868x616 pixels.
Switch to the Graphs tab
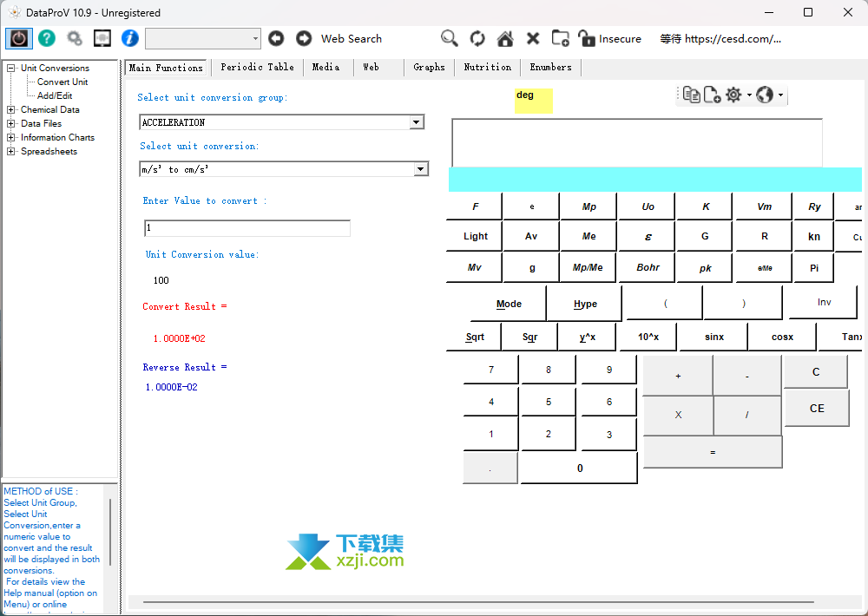click(429, 67)
